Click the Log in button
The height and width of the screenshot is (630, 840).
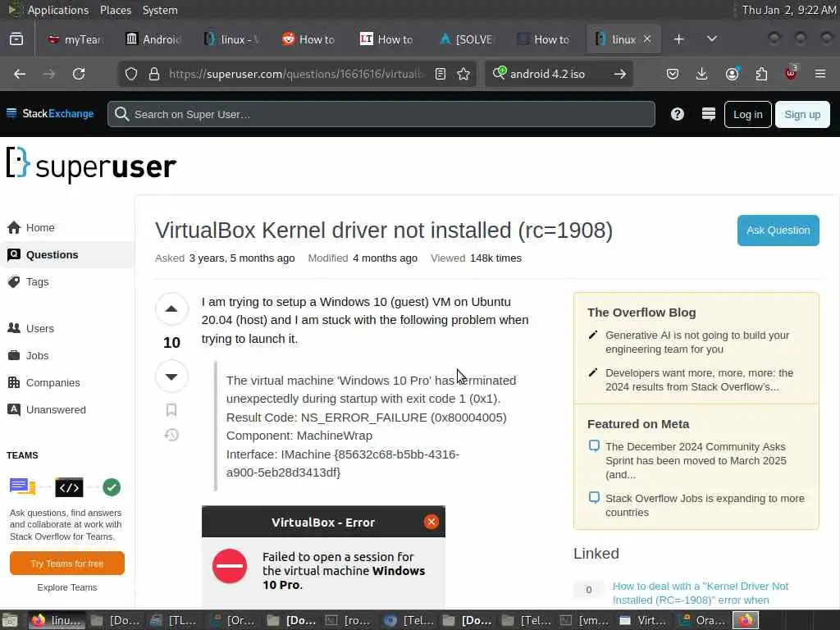click(747, 114)
